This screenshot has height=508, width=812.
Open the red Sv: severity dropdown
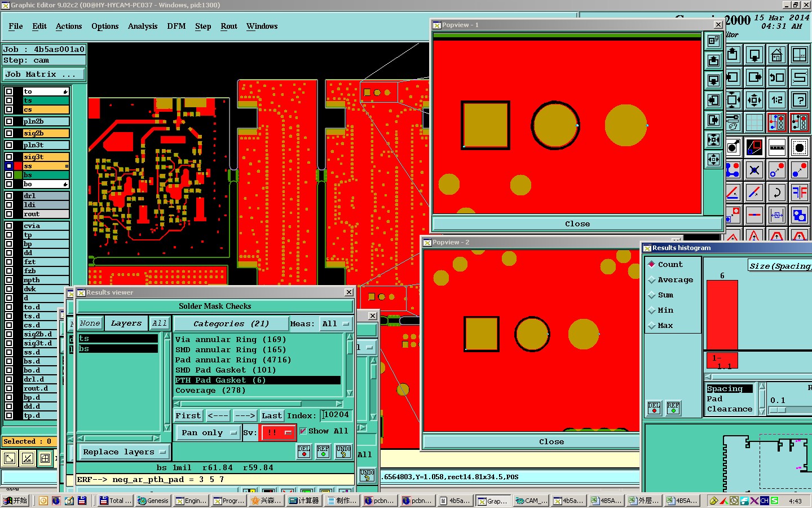(x=278, y=432)
